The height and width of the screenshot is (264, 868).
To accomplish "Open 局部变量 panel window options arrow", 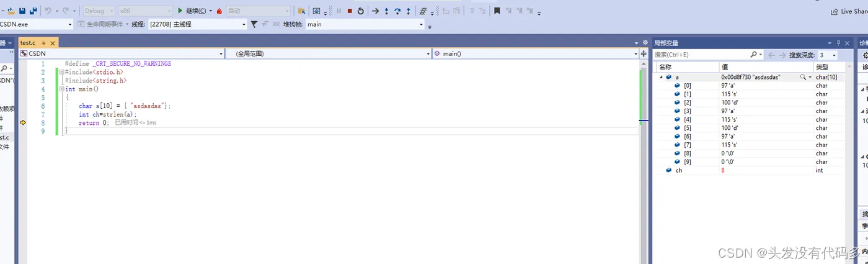I will click(x=830, y=43).
